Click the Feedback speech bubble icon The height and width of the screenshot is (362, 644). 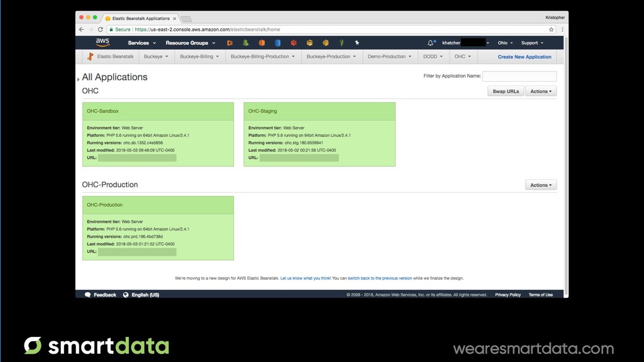click(87, 295)
